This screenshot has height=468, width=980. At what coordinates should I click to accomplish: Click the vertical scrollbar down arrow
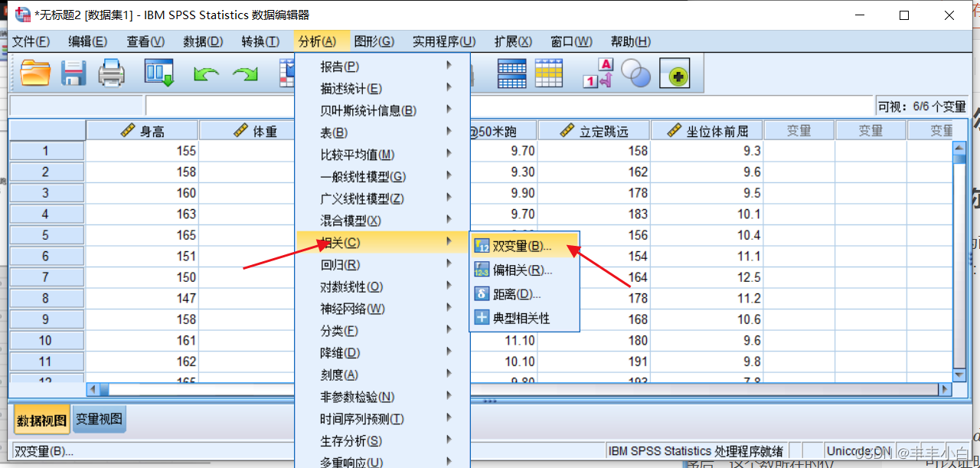(959, 375)
